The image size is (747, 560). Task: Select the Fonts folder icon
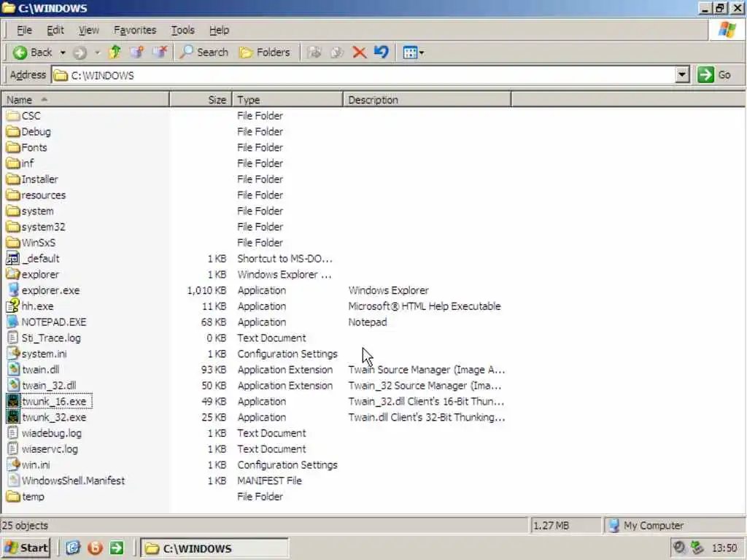click(x=13, y=147)
